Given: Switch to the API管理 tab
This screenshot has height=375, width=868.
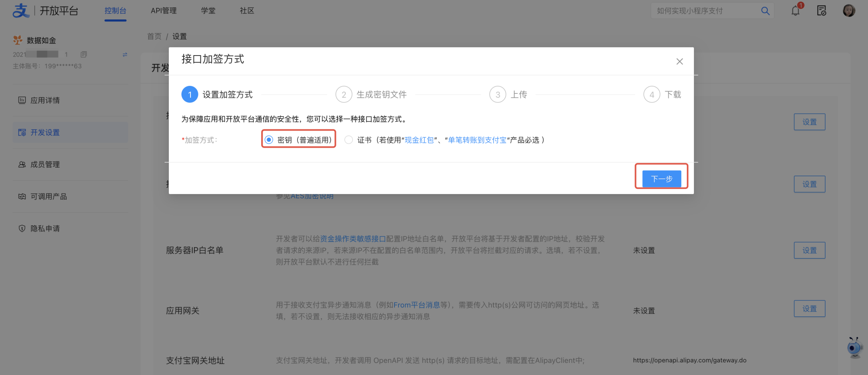Looking at the screenshot, I should point(164,11).
